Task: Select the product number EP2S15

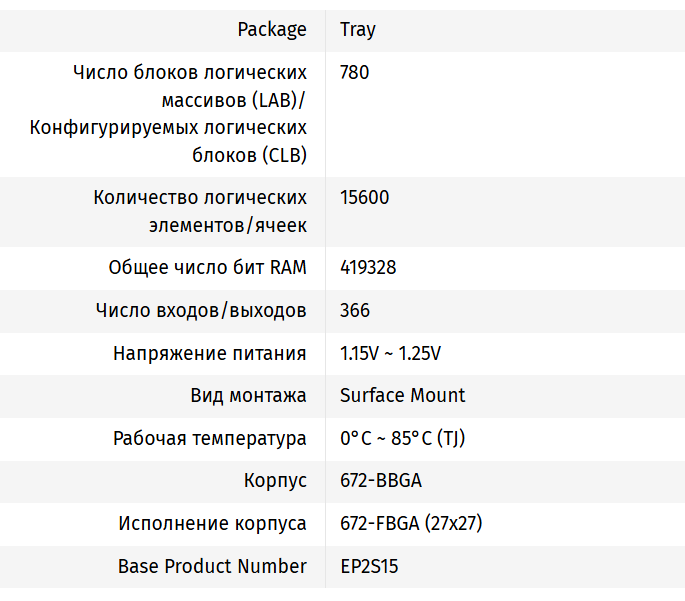Action: 369,566
